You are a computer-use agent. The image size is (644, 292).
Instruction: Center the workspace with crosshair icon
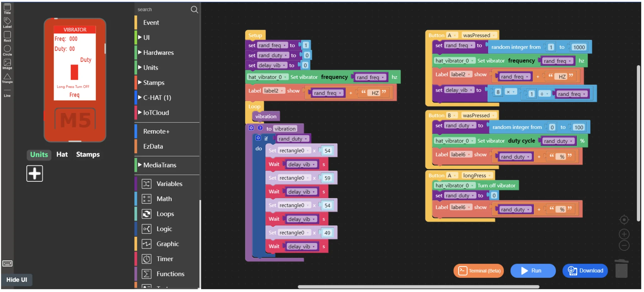pos(624,220)
